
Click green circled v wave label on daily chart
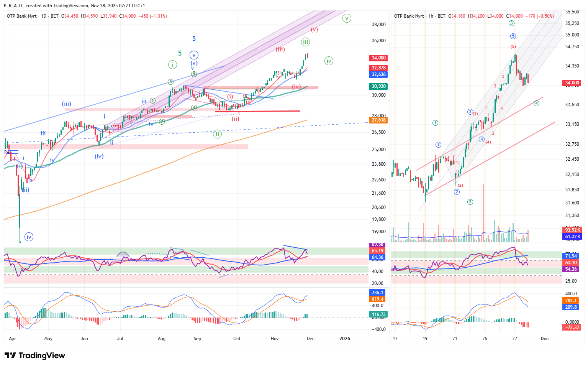(347, 18)
